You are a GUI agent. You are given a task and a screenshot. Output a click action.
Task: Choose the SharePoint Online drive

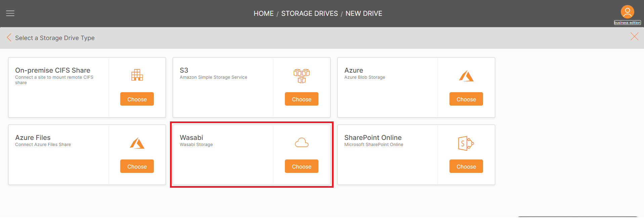click(x=466, y=166)
